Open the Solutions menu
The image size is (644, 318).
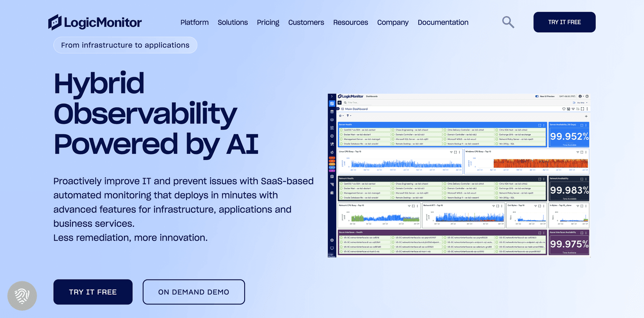tap(233, 22)
